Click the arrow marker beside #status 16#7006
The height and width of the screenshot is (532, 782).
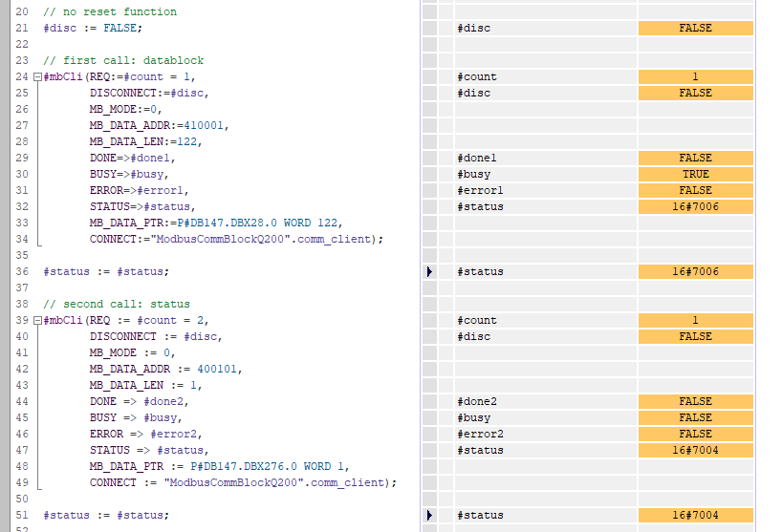[x=429, y=272]
